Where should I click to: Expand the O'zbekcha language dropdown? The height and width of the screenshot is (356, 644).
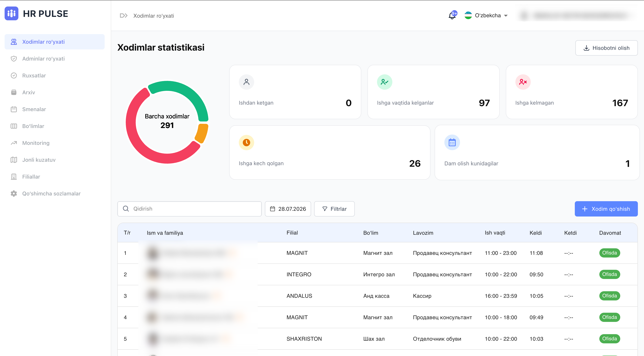pyautogui.click(x=486, y=16)
